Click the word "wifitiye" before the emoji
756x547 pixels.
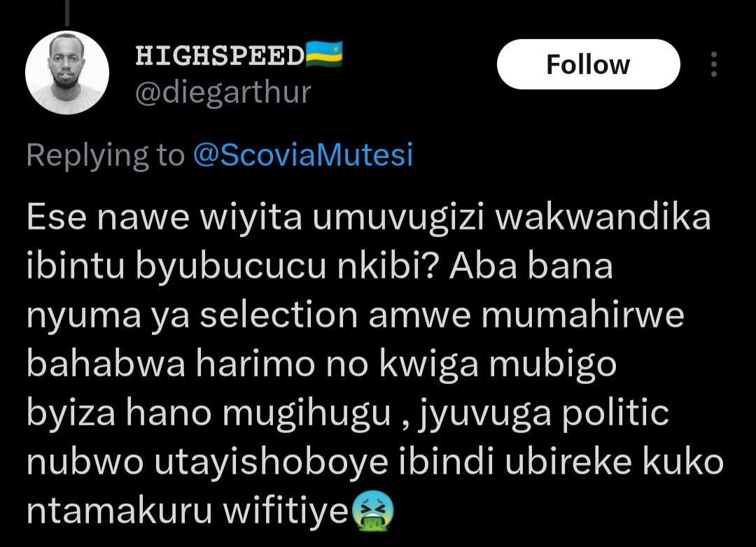point(286,511)
